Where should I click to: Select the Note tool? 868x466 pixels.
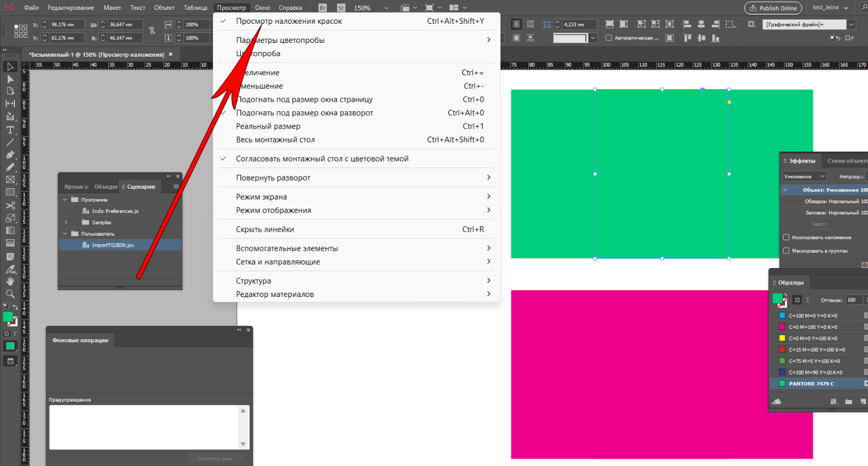tap(10, 256)
